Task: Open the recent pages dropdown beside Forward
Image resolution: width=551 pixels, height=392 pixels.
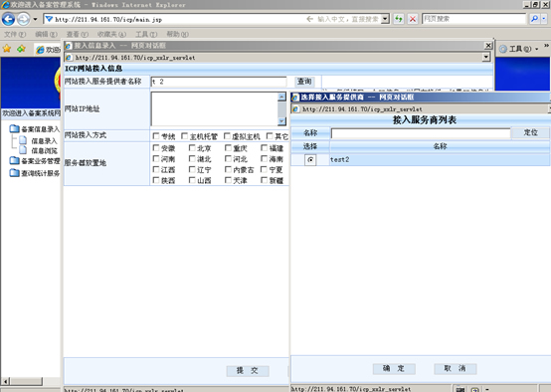Action: click(x=35, y=19)
